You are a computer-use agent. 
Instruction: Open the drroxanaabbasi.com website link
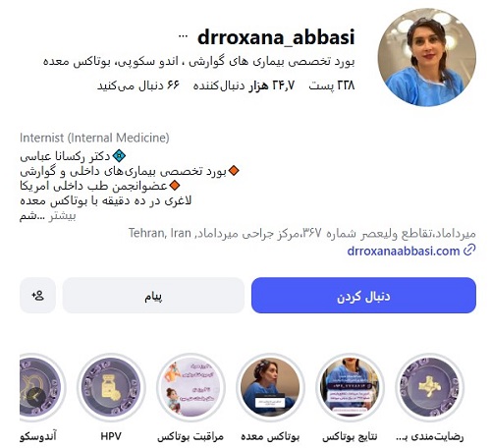[x=404, y=251]
